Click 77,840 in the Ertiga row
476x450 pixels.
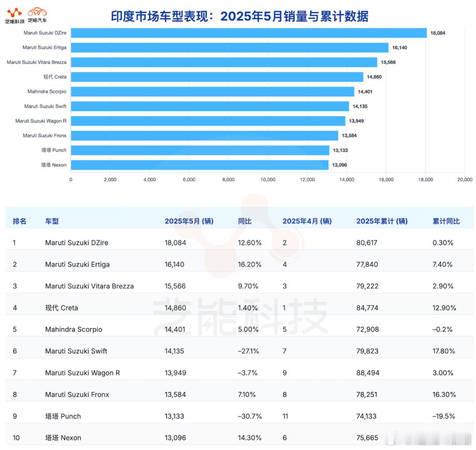(x=367, y=265)
